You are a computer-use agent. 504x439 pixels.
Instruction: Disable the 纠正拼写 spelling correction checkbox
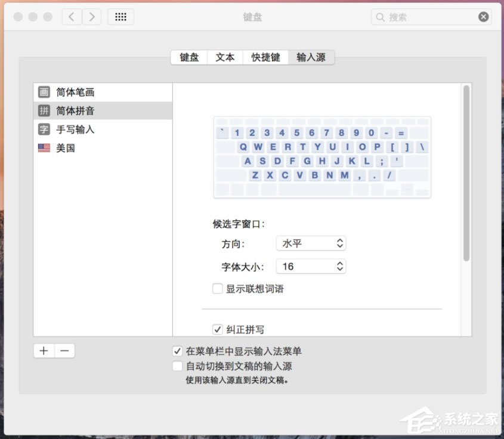217,329
